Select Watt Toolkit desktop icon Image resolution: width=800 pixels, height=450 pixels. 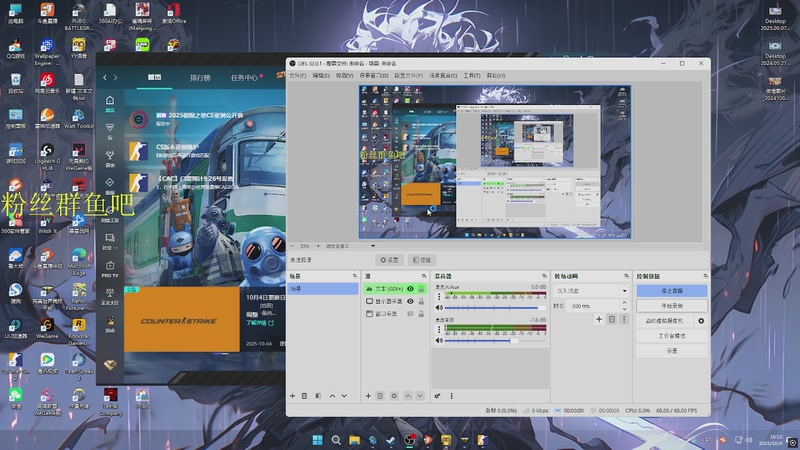tap(79, 118)
